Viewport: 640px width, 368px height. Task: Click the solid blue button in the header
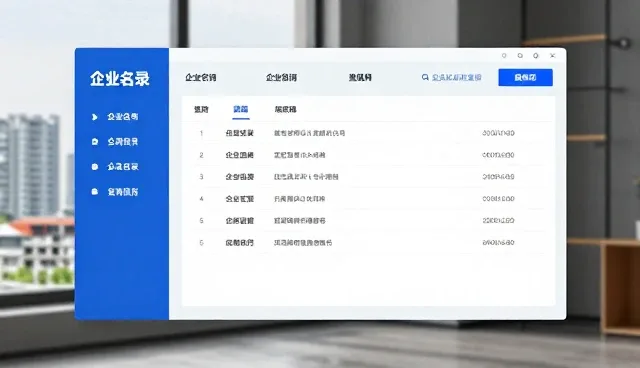(525, 78)
